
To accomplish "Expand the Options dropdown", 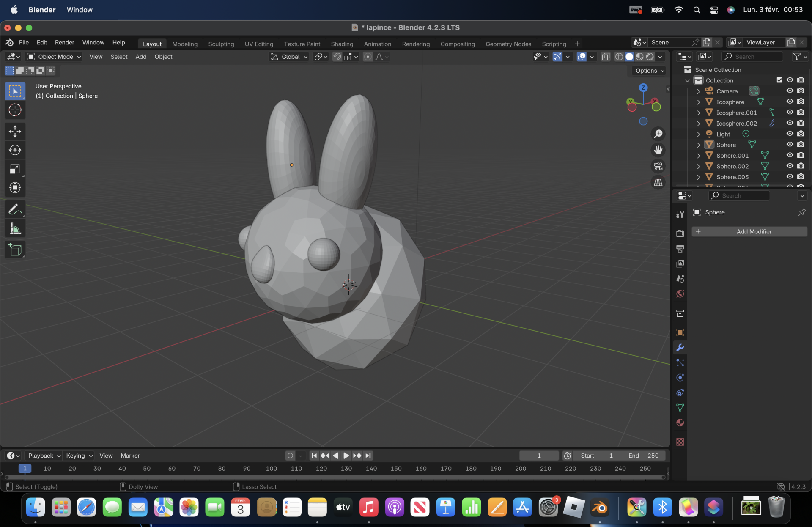I will point(650,71).
